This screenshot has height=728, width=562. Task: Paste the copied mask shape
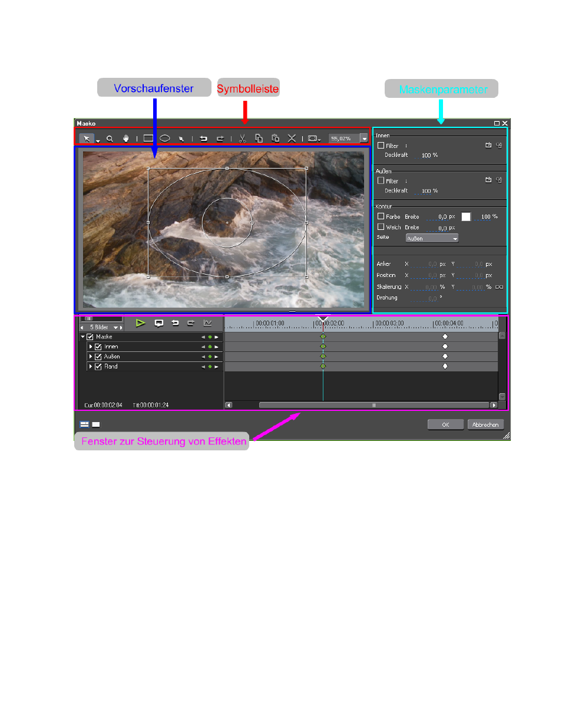pyautogui.click(x=275, y=139)
